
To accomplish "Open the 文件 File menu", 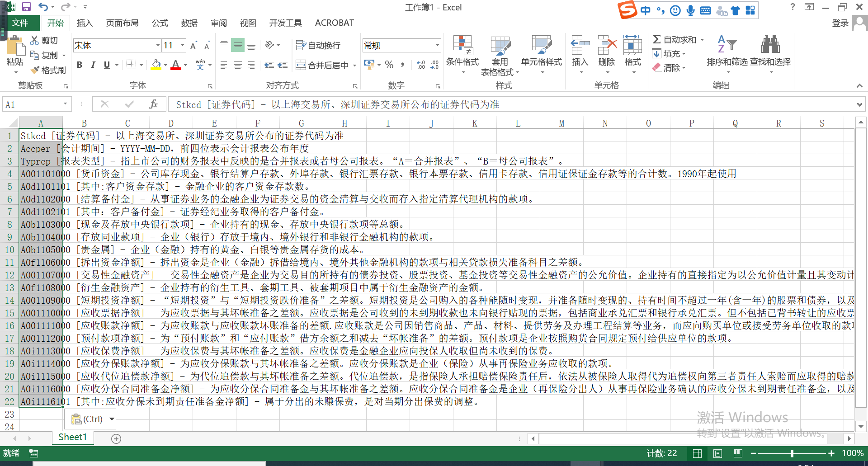I will (19, 23).
